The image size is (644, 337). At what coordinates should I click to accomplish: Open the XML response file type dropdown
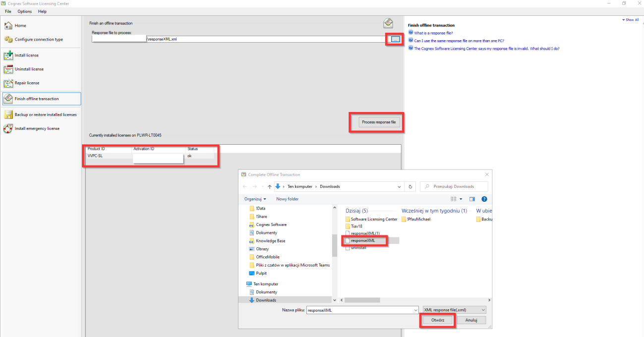pos(454,309)
